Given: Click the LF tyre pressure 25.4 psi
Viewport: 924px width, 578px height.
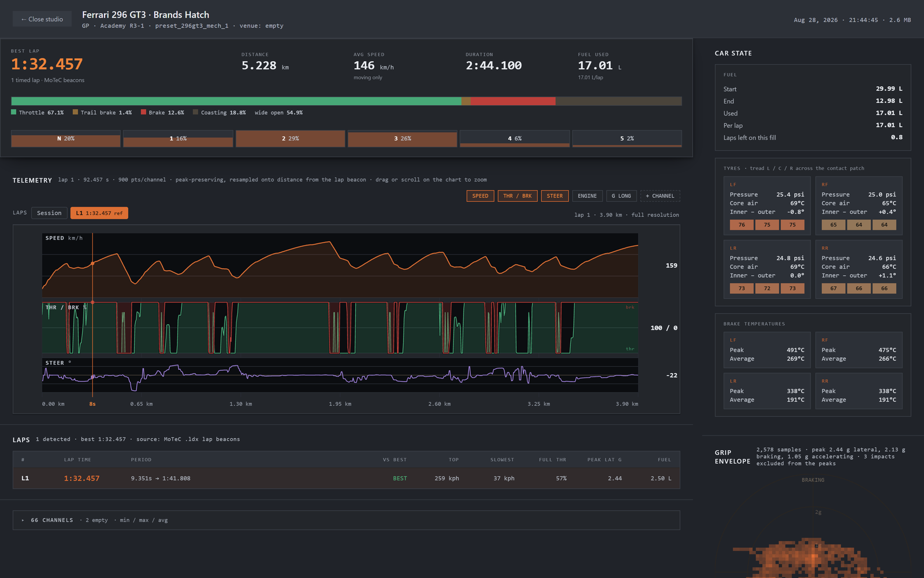Looking at the screenshot, I should (790, 195).
